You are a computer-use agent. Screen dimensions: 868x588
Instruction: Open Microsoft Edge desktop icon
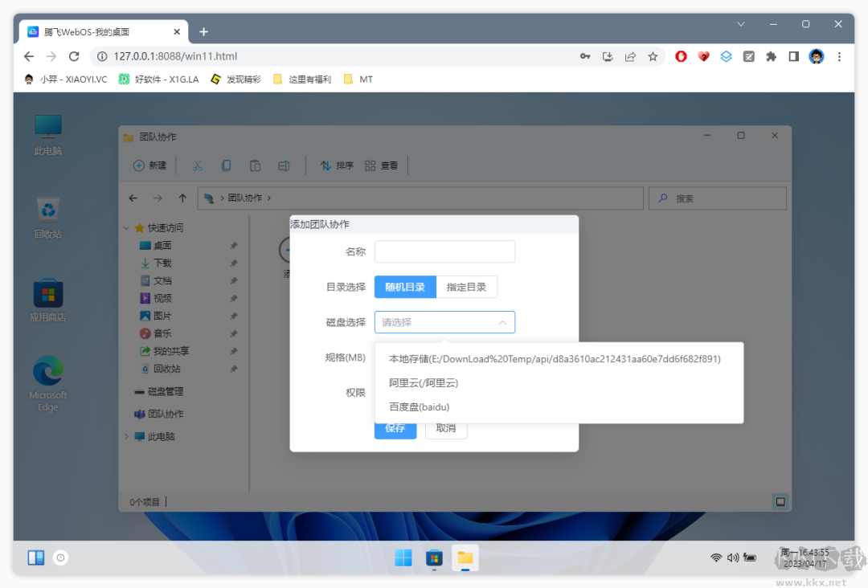tap(48, 384)
